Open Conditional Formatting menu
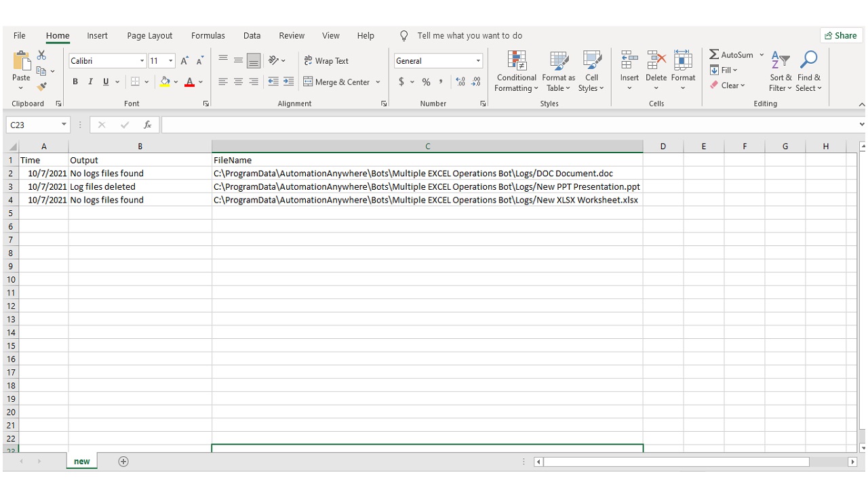Viewport: 868px width, 488px height. [x=516, y=72]
